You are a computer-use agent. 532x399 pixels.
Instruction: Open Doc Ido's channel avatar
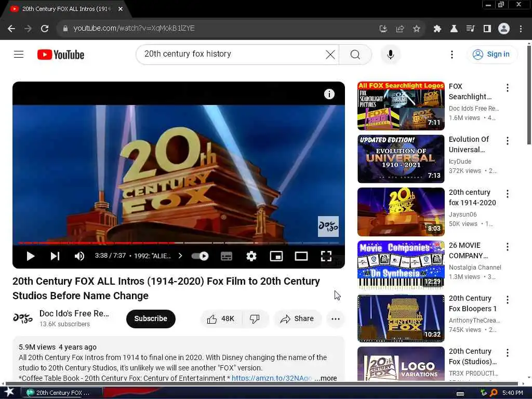(23, 318)
